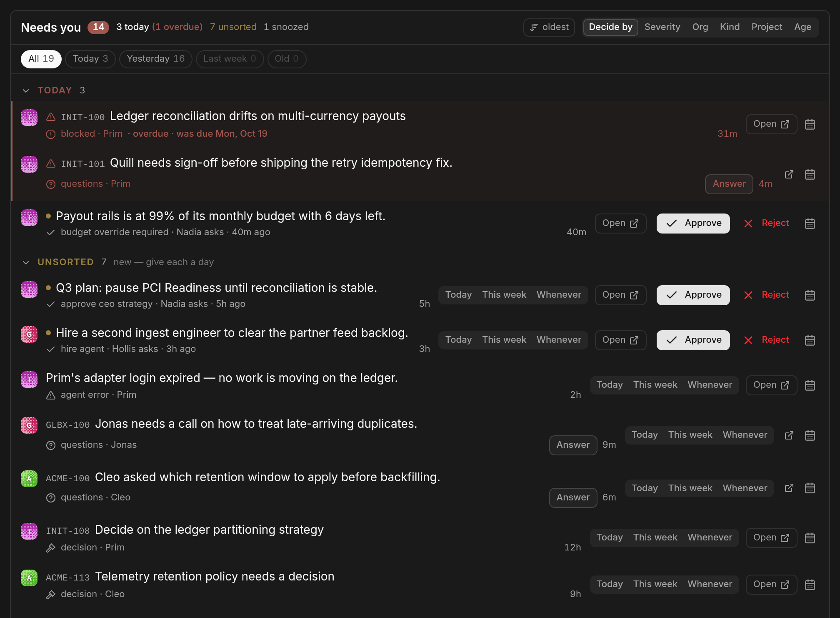Select the Yesterday 16 filter chip
Viewport: 840px width, 618px height.
(x=155, y=59)
